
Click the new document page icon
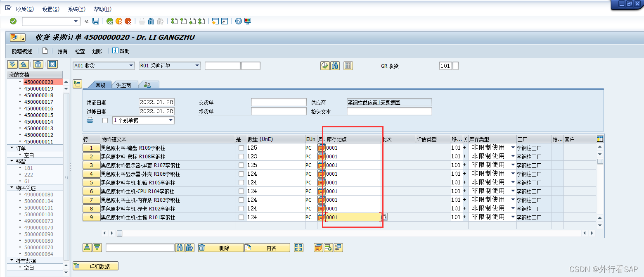[x=45, y=51]
